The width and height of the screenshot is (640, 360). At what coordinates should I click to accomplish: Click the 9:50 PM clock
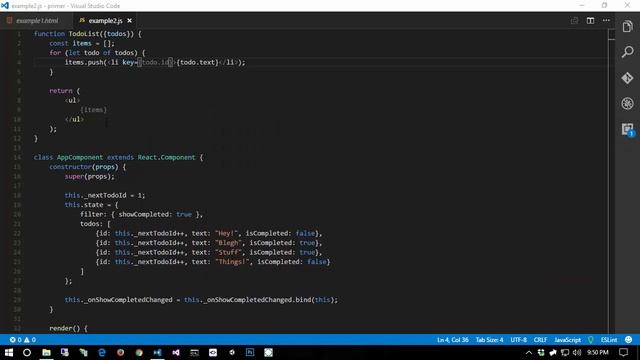pos(598,352)
